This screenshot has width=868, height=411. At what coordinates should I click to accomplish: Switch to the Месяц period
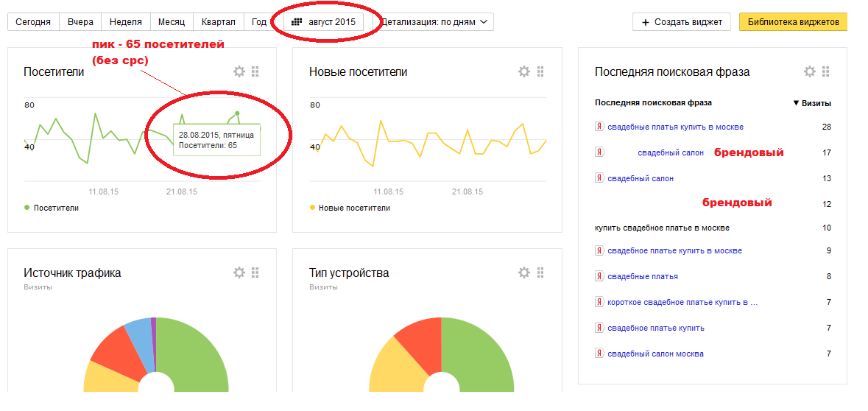[x=171, y=22]
